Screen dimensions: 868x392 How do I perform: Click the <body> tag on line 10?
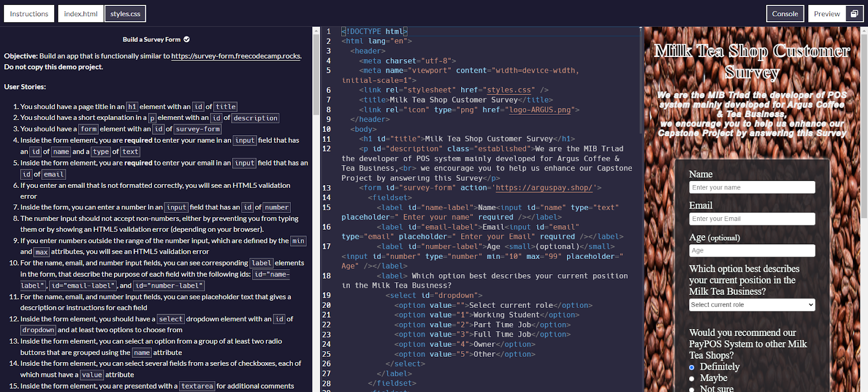coord(363,129)
